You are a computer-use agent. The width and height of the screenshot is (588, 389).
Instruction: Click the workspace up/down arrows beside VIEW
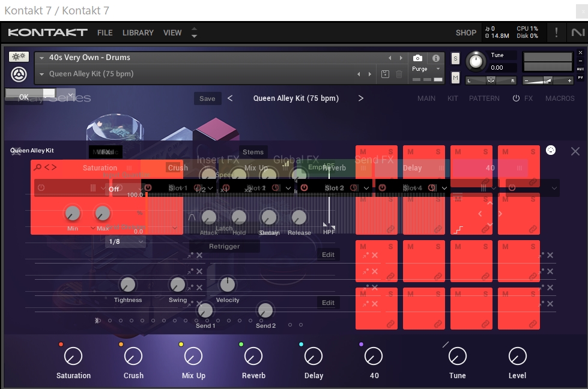coord(194,32)
